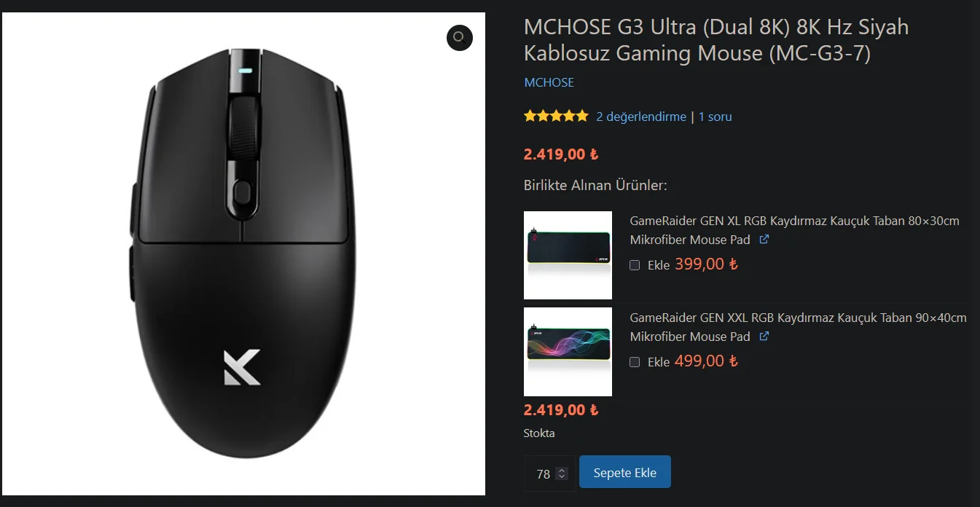The image size is (980, 507).
Task: View the 2 değerlendirme reviews link
Action: (641, 117)
